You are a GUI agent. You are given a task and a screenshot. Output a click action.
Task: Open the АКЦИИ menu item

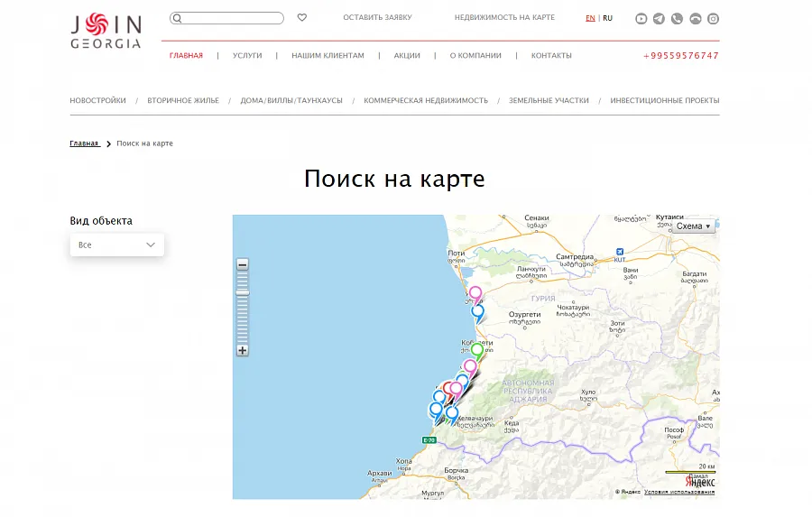pyautogui.click(x=407, y=55)
